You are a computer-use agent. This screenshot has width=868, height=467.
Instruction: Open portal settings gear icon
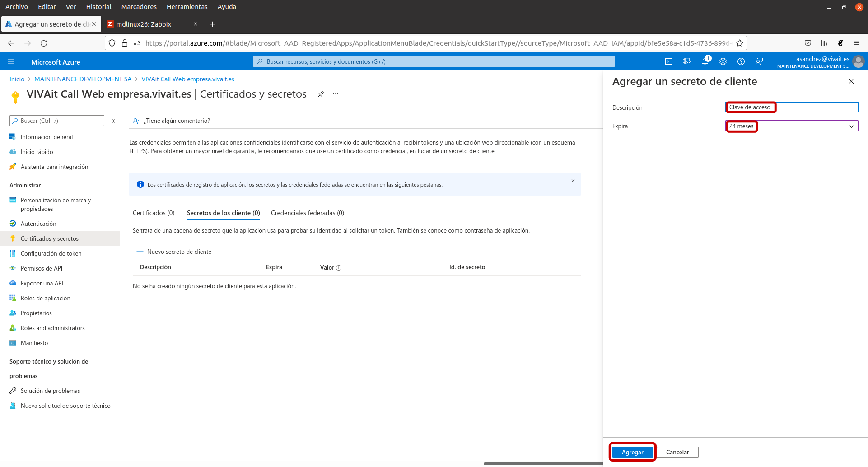coord(723,62)
